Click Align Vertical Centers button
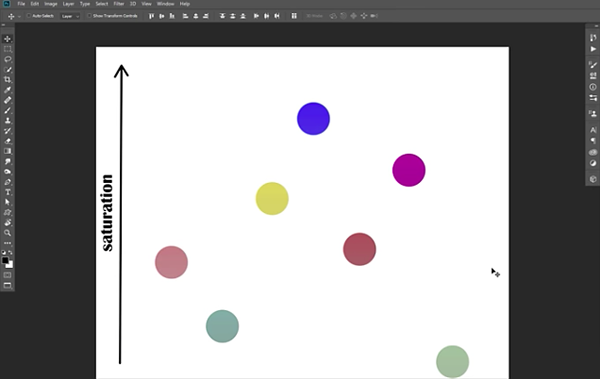The image size is (600, 379). (162, 16)
